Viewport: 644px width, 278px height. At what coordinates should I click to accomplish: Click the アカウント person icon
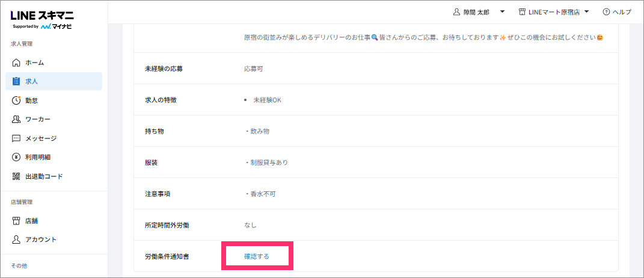[16, 239]
